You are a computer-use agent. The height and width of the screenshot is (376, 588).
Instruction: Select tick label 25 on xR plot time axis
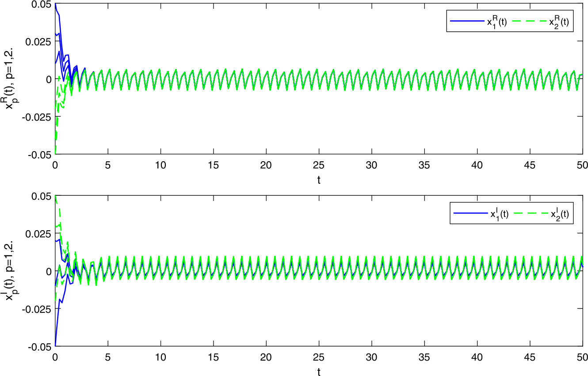tap(319, 164)
